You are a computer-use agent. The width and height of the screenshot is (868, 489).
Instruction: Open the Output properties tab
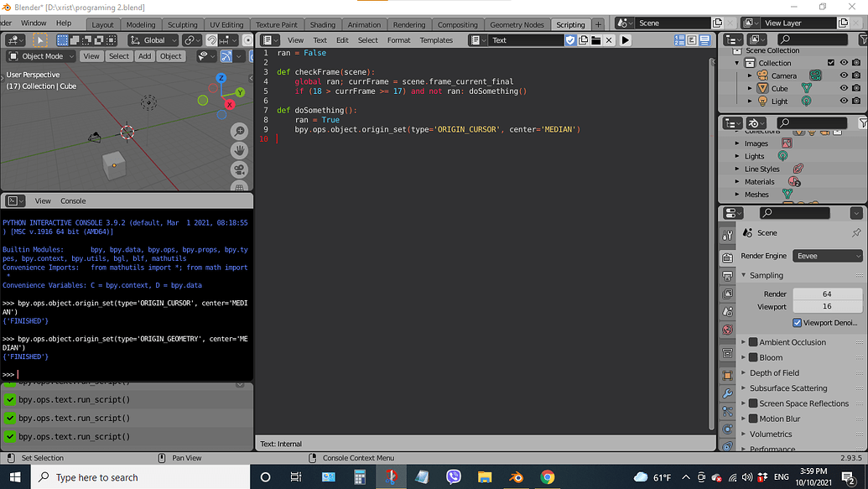click(727, 276)
